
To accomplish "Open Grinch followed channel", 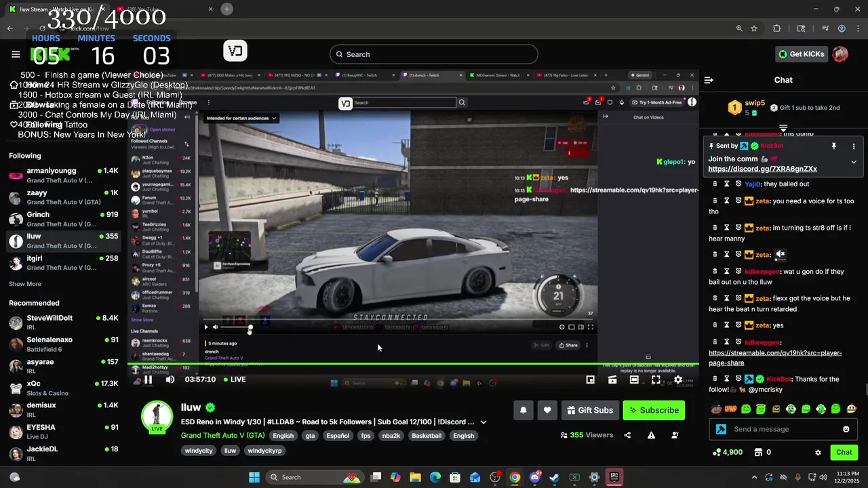I will [x=64, y=219].
